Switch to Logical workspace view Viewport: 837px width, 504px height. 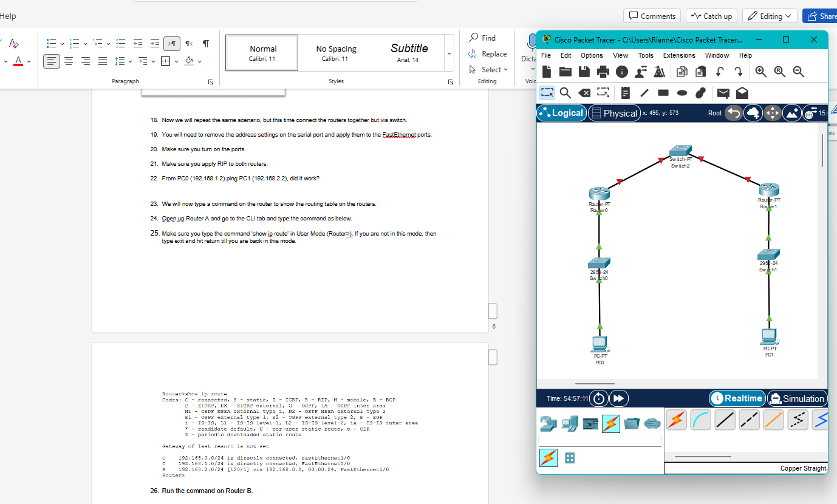click(561, 113)
